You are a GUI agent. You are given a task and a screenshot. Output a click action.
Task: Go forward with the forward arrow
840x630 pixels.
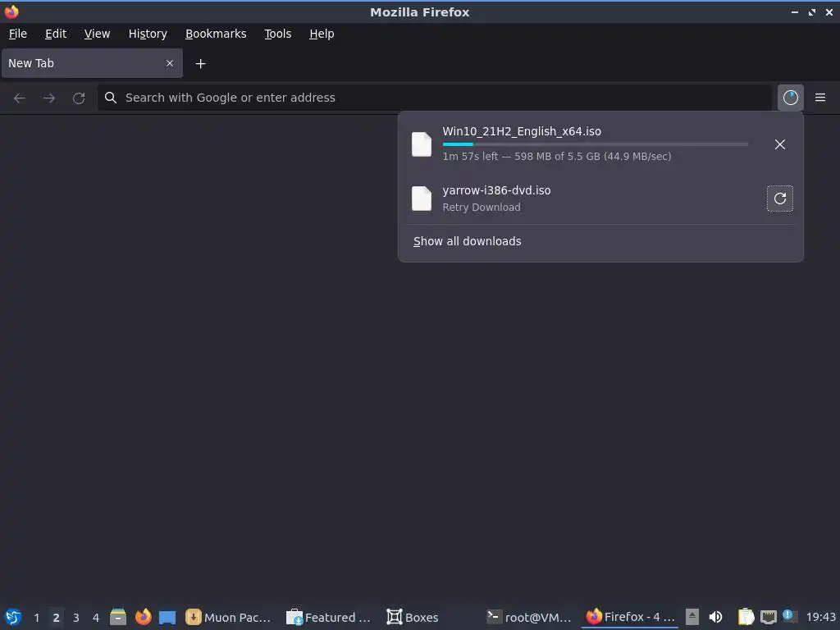point(48,98)
